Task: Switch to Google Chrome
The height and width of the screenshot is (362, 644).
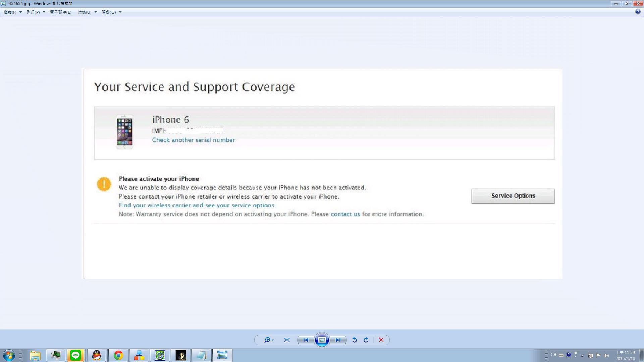Action: 118,355
